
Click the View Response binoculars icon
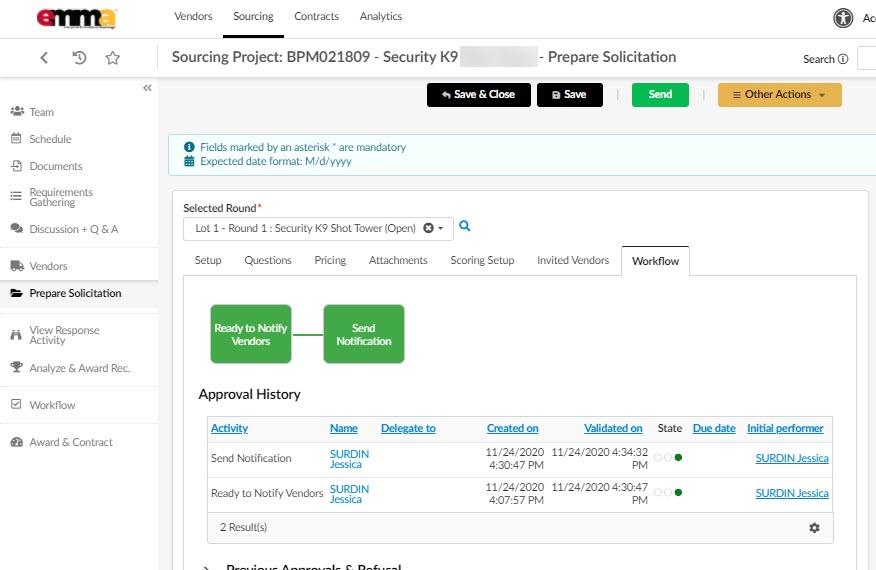pos(16,335)
